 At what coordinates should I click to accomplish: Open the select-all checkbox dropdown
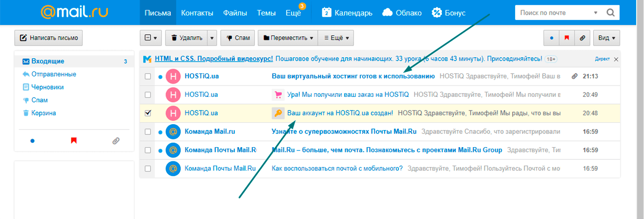coord(150,37)
